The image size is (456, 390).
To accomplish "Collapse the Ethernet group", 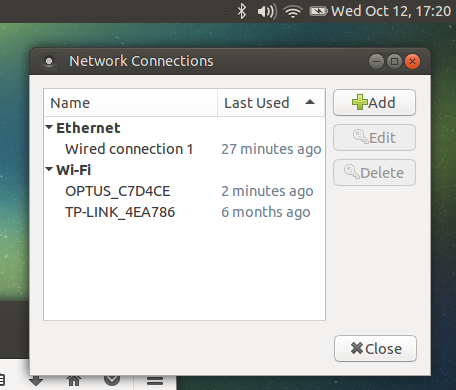I will tap(49, 127).
